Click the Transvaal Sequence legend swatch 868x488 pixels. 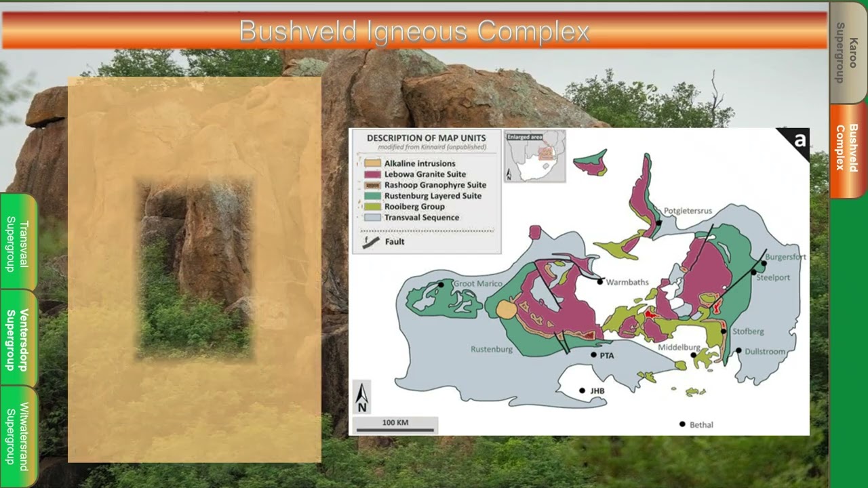(372, 218)
